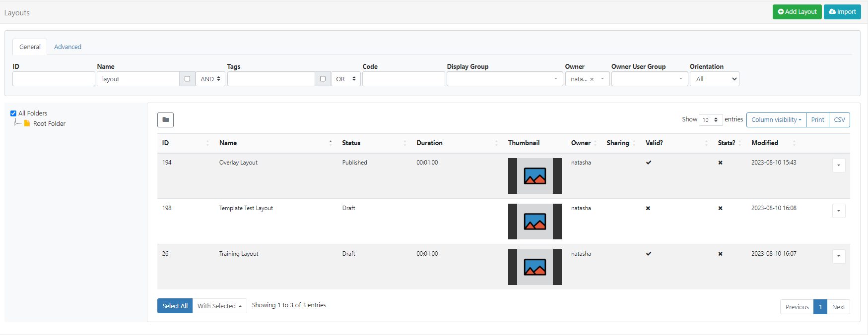Tick the checkbox beside Tags filter
Screen dimensions: 868x335
coord(323,79)
